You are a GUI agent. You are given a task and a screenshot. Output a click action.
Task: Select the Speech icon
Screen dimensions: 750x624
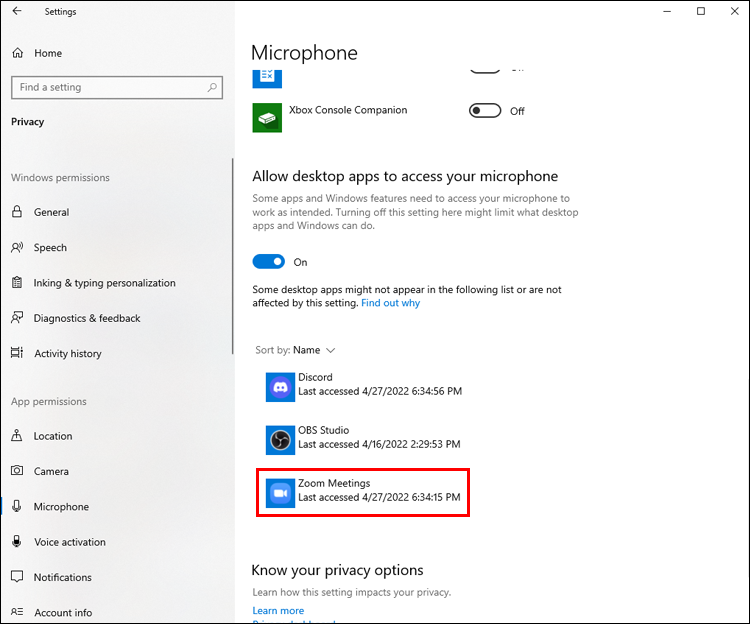click(17, 247)
